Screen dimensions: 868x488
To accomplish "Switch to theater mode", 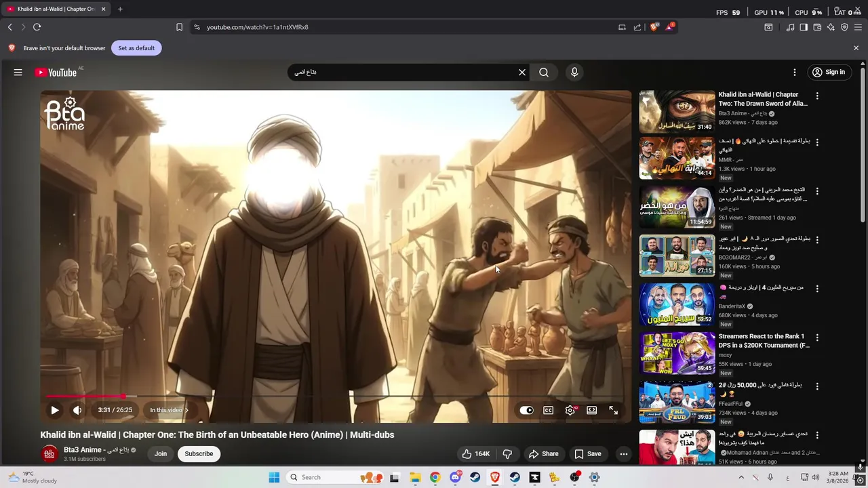I will 592,410.
